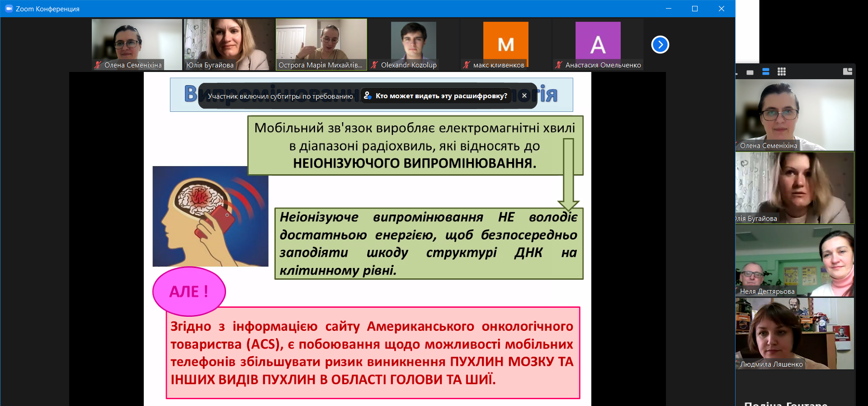Screen dimensions: 868x406
Task: Dismiss the subtitles notification banner
Action: coord(524,96)
